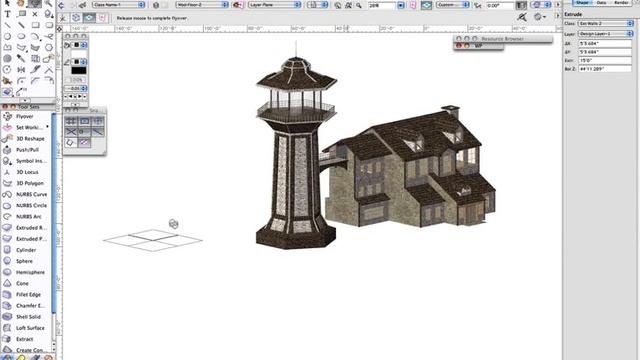
Task: Select the Rotate tool icon
Action: [7, 70]
